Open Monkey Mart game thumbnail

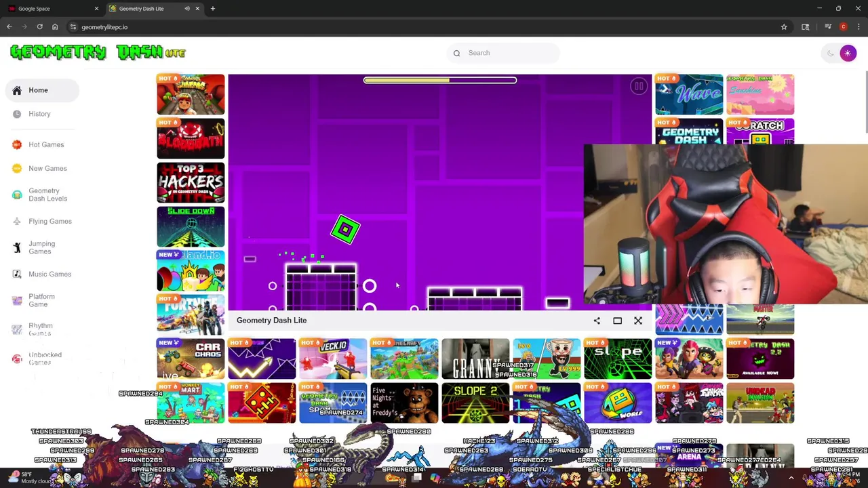click(191, 403)
